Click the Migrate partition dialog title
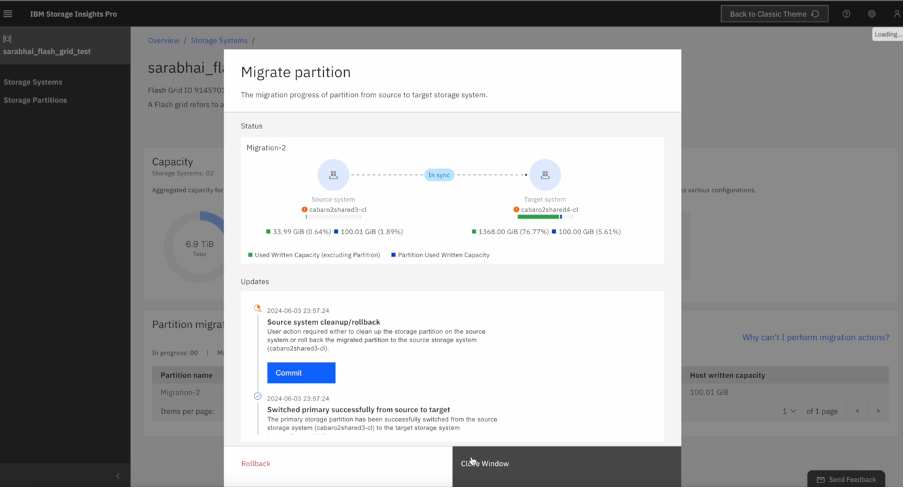This screenshot has height=488, width=904. [296, 72]
